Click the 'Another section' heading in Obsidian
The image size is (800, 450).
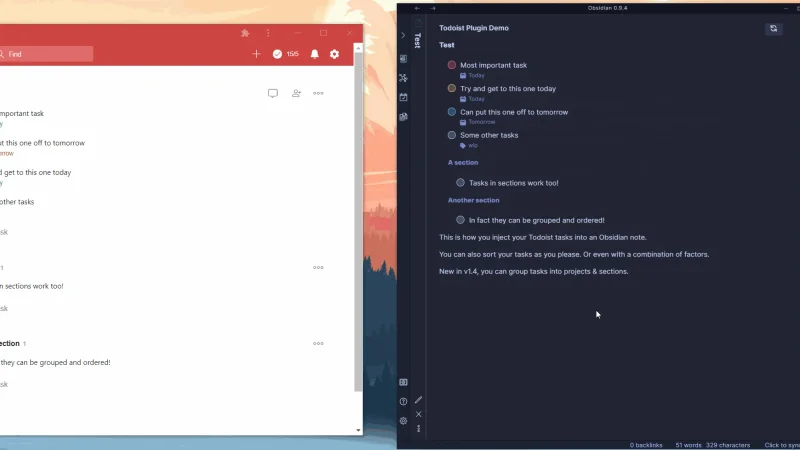473,200
